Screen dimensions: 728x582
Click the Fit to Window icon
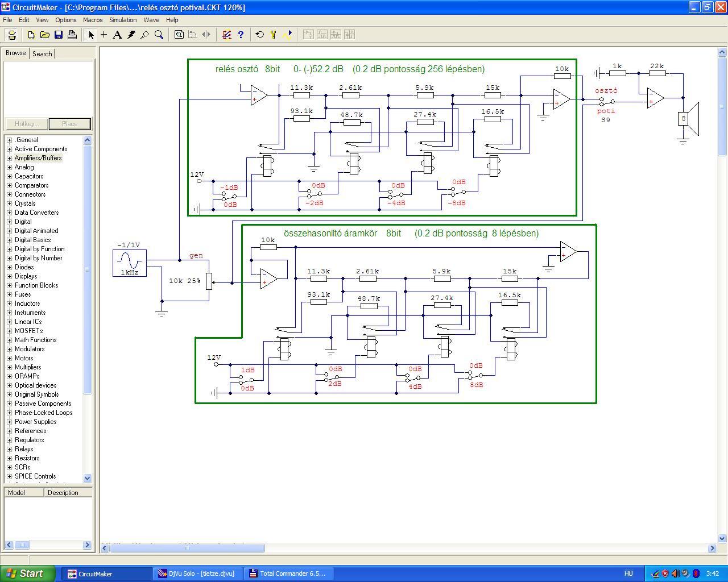[179, 35]
